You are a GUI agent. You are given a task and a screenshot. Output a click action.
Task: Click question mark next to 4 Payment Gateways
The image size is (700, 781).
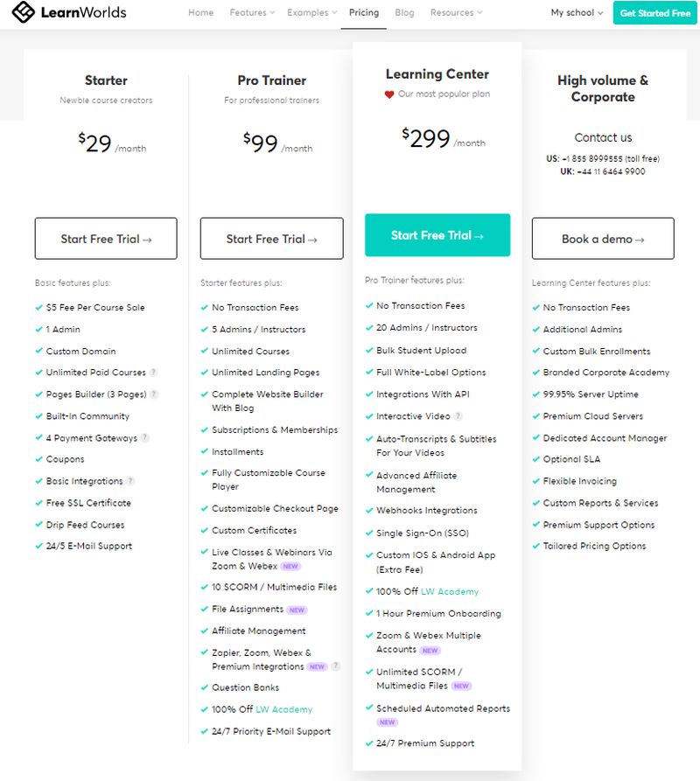click(x=144, y=438)
